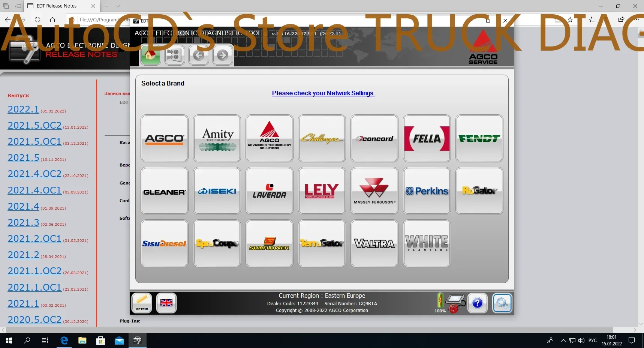
Task: Open release notes for 2021.4.OC2
Action: (x=34, y=174)
